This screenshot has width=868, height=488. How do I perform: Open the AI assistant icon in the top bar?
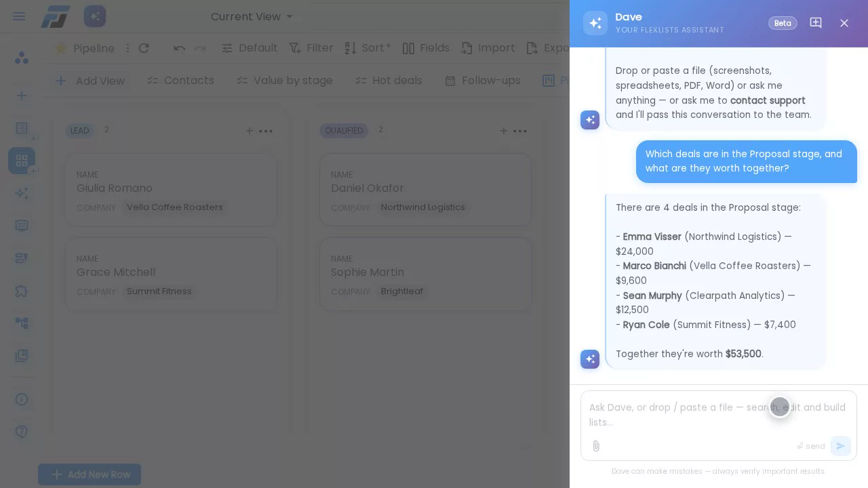[95, 16]
